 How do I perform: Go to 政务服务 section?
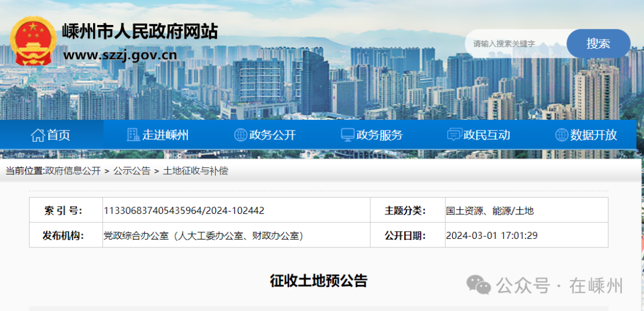tap(372, 135)
